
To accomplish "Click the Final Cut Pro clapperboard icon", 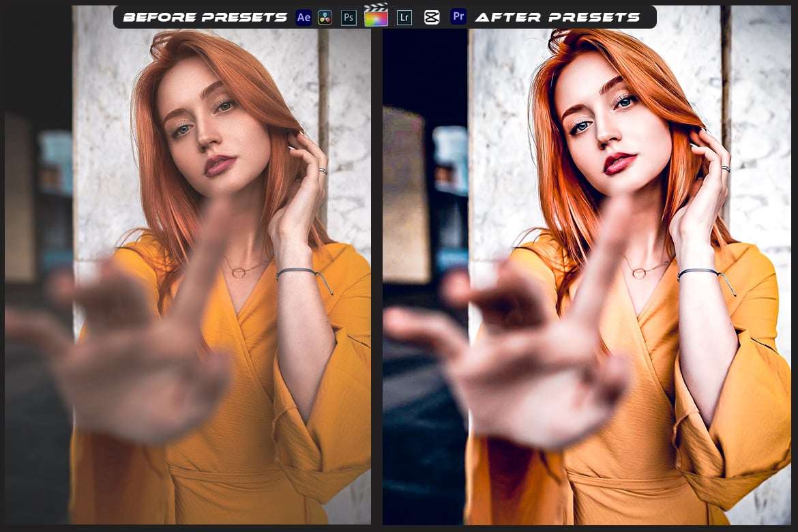I will [x=376, y=15].
